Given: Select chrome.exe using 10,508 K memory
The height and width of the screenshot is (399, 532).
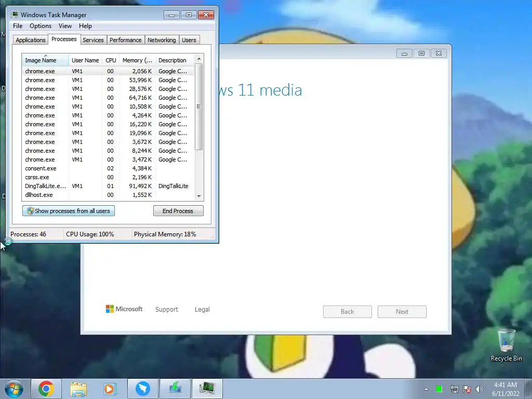Looking at the screenshot, I should 108,107.
